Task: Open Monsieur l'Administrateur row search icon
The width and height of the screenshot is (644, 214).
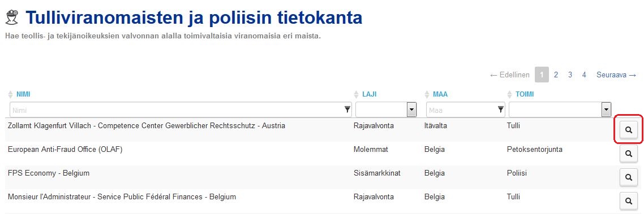Action: tap(628, 201)
